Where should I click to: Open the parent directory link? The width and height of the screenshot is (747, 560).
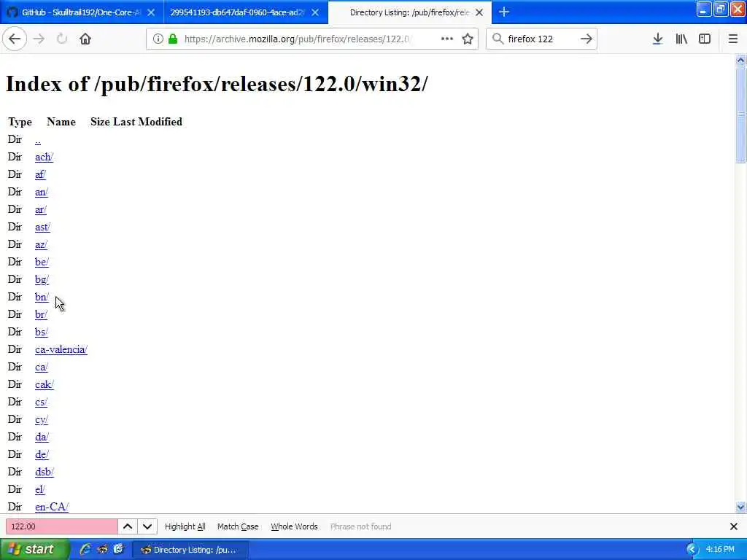tap(38, 139)
